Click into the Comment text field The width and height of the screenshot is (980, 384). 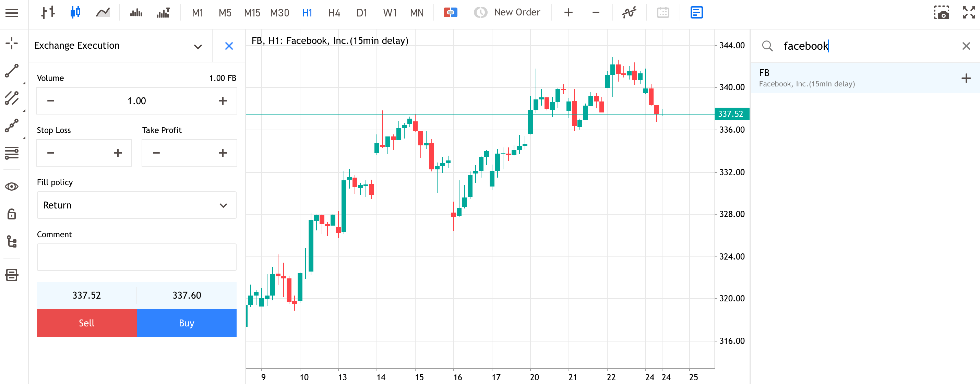(136, 257)
